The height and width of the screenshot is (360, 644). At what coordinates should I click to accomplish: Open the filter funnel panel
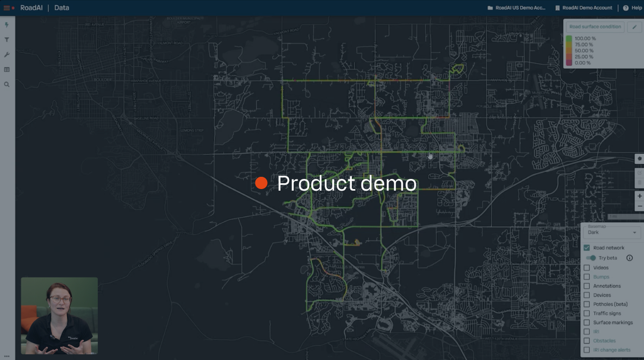pyautogui.click(x=7, y=40)
